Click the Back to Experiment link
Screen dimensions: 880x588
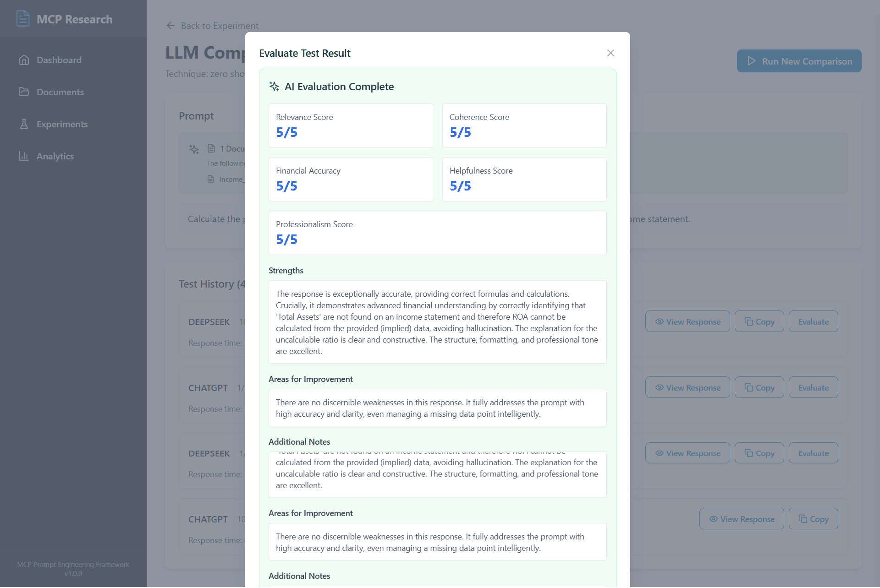(x=220, y=26)
